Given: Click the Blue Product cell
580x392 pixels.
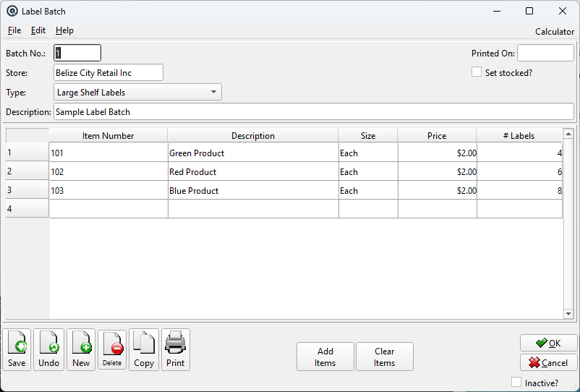Looking at the screenshot, I should (x=253, y=190).
